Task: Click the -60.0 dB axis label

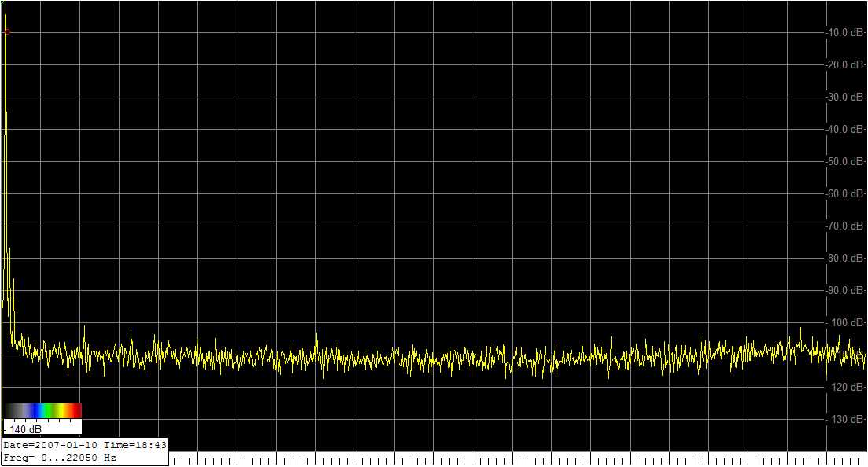Action: 844,193
